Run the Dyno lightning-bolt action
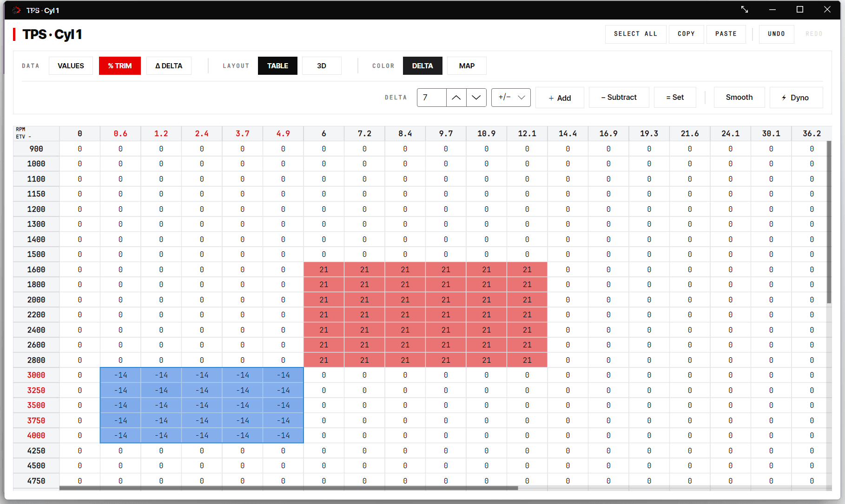845x504 pixels. click(796, 98)
